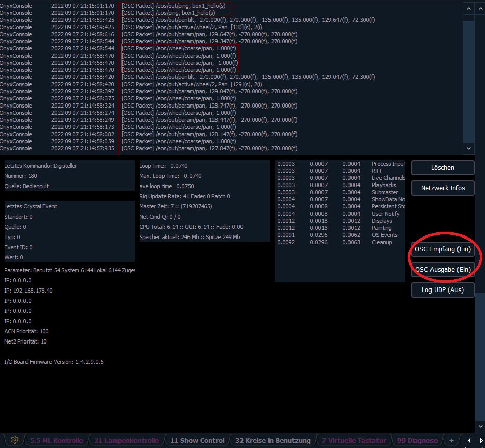
Task: Toggle OSC Ausgabe (Ein) off
Action: pyautogui.click(x=442, y=270)
